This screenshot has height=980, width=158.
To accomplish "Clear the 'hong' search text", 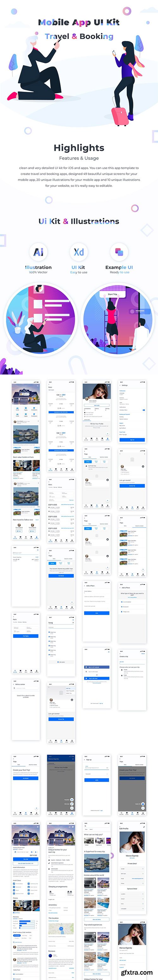I will pyautogui.click(x=73, y=623).
